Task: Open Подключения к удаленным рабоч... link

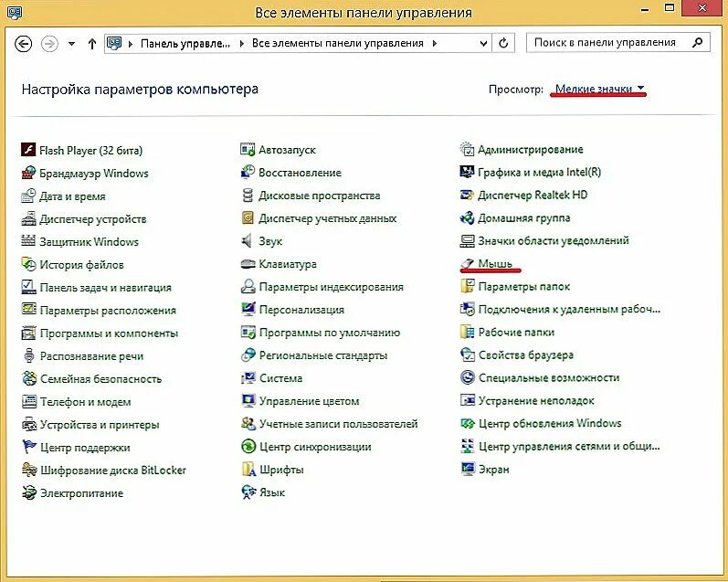Action: [569, 309]
